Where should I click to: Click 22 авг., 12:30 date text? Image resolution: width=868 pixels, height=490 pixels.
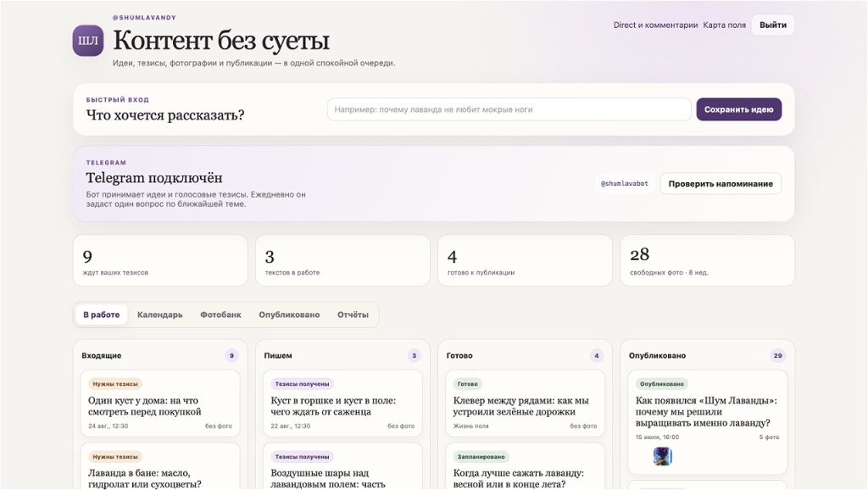[291, 426]
